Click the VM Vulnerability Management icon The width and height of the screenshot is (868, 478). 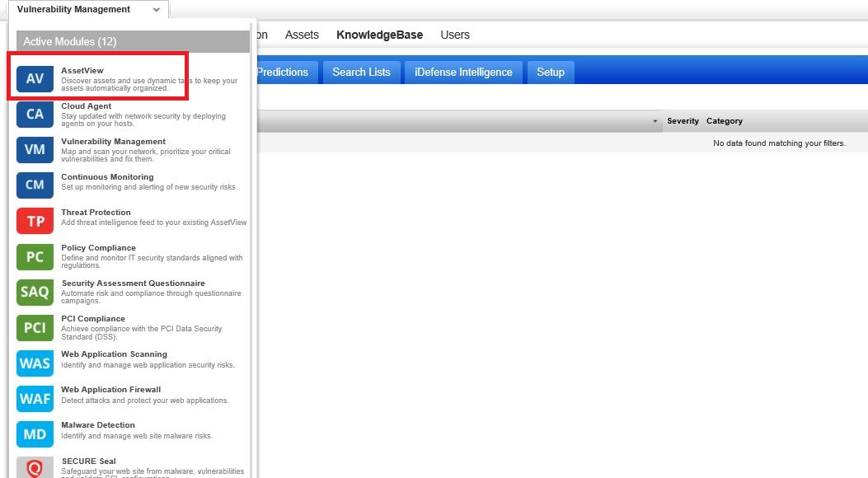[34, 149]
